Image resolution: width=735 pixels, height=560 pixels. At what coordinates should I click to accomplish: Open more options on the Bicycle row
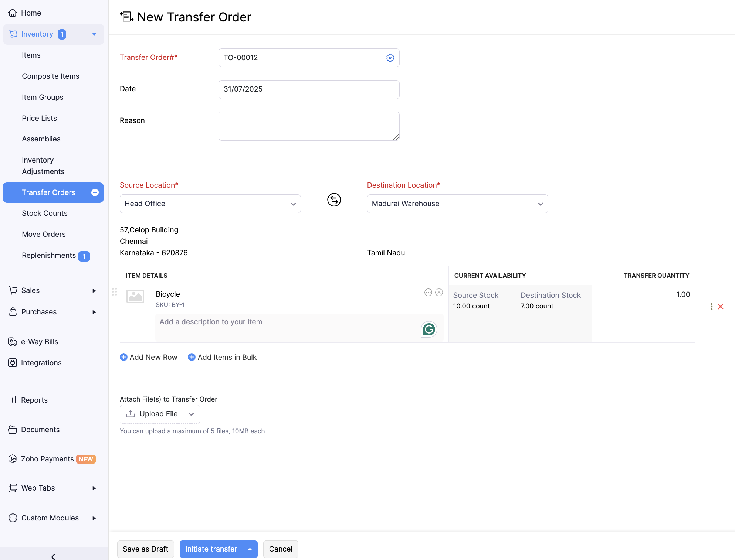click(428, 292)
